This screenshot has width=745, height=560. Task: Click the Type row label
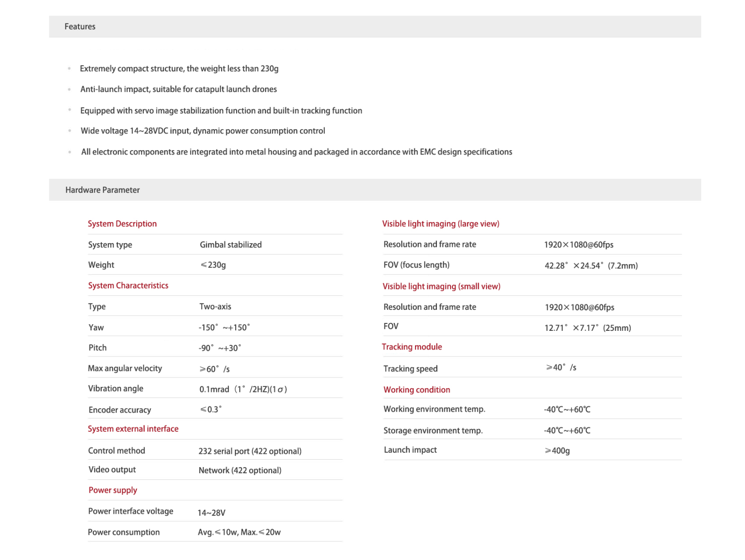97,307
